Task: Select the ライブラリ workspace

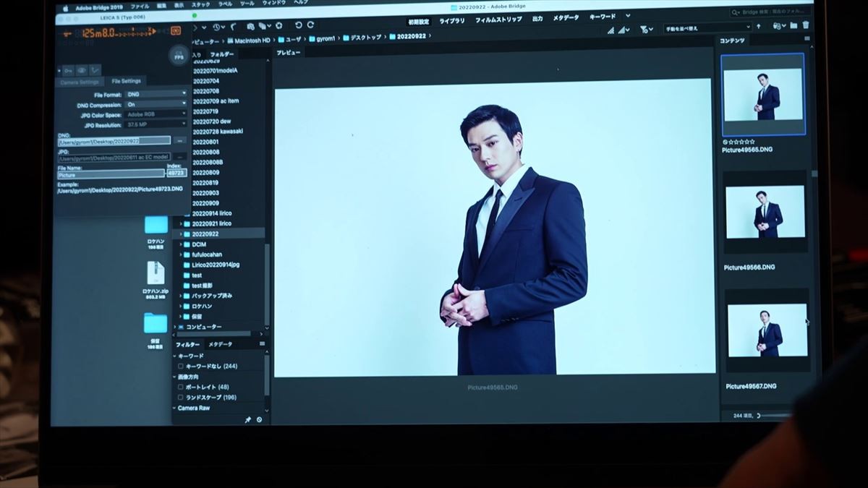Action: (x=452, y=21)
